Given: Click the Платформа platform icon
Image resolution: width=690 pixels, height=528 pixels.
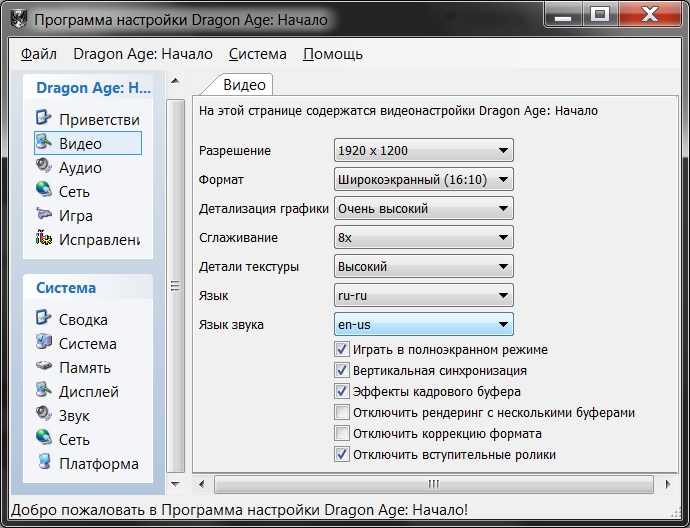Looking at the screenshot, I should [x=44, y=462].
